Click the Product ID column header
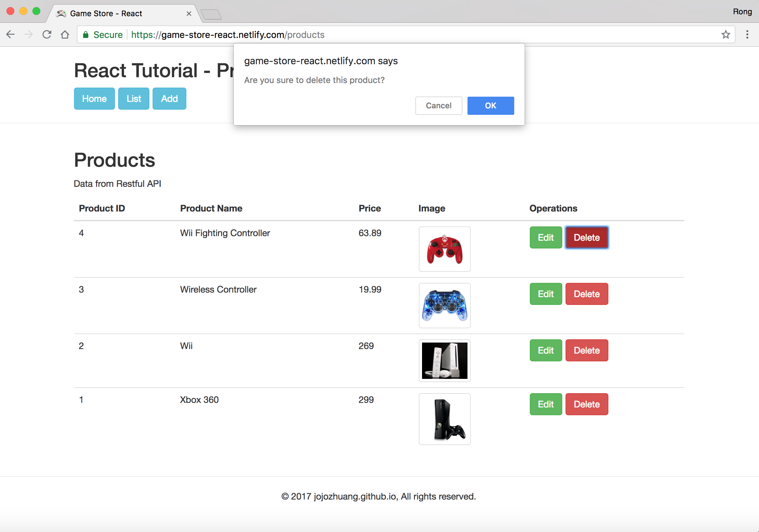 click(102, 208)
